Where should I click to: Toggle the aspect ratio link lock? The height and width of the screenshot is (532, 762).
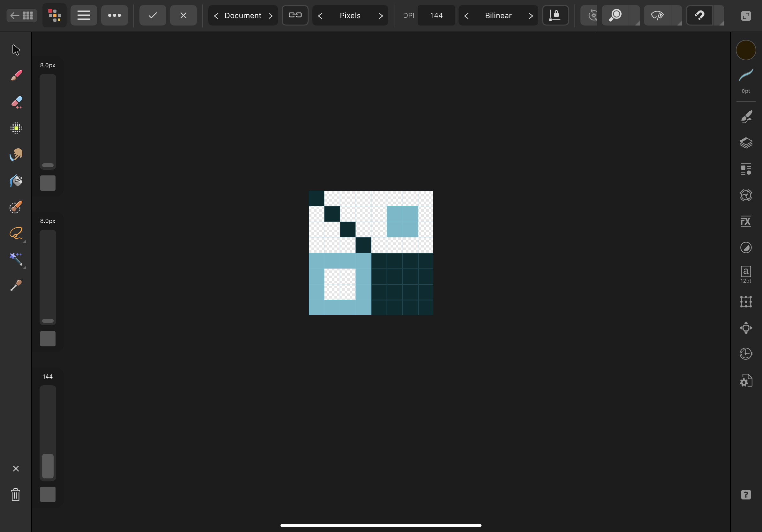click(x=295, y=15)
